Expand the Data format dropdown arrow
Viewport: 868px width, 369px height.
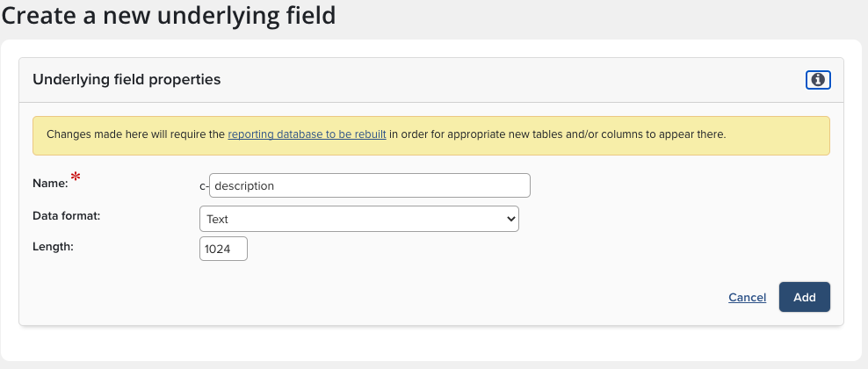click(511, 219)
